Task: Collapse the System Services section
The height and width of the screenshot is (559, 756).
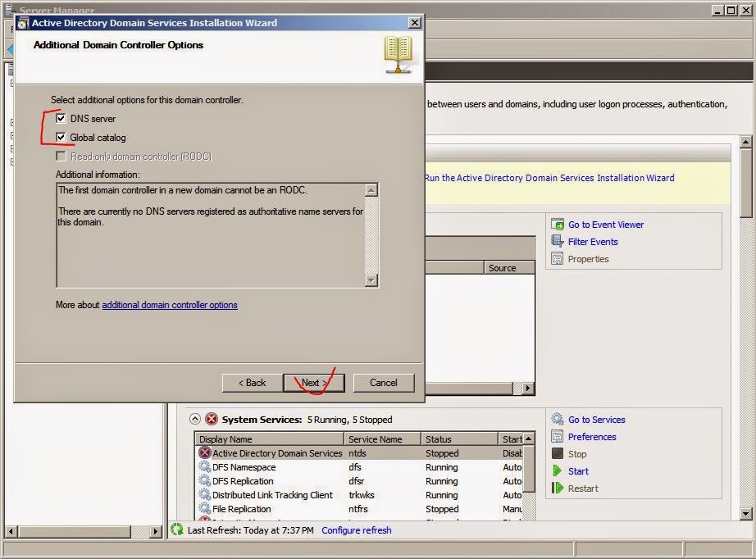Action: click(195, 419)
